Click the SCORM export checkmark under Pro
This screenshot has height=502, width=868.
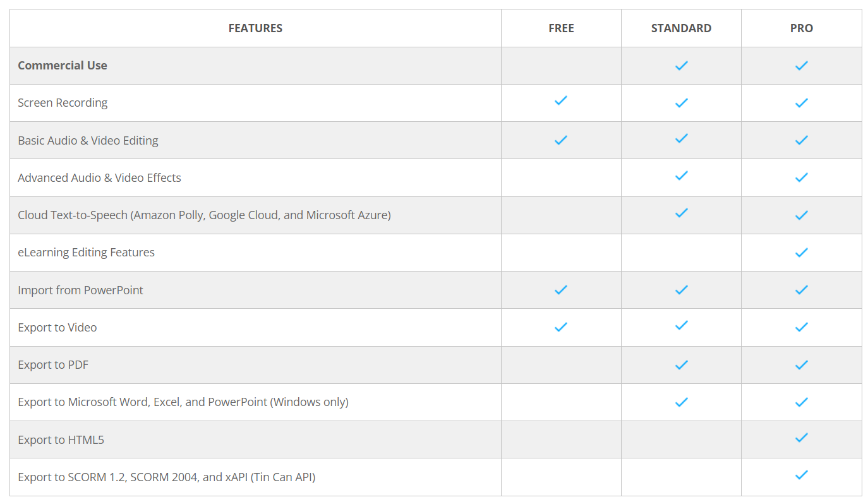801,475
